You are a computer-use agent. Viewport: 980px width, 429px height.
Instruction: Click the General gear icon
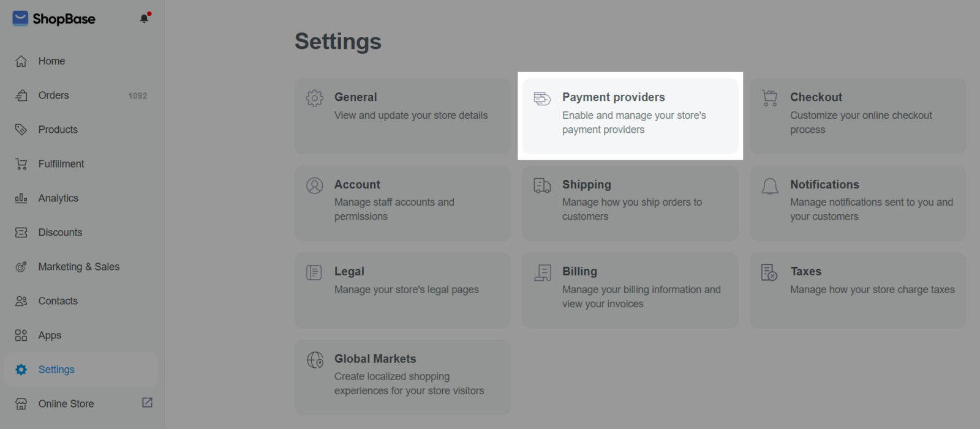tap(314, 98)
